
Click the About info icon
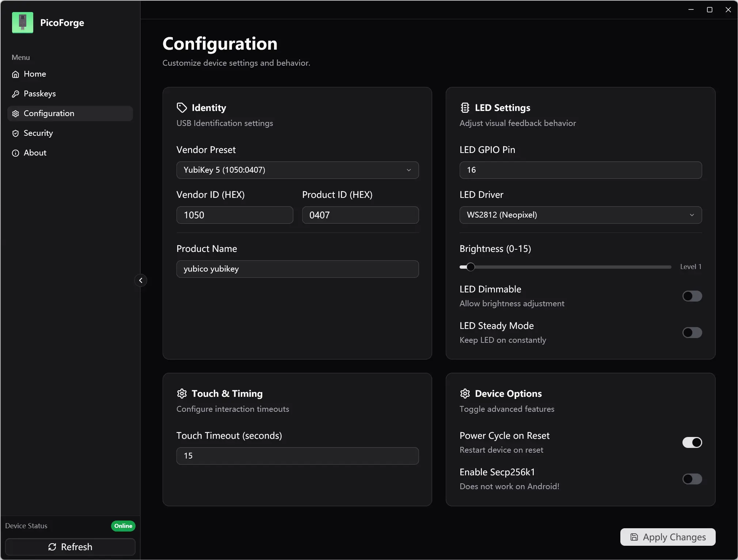(15, 153)
